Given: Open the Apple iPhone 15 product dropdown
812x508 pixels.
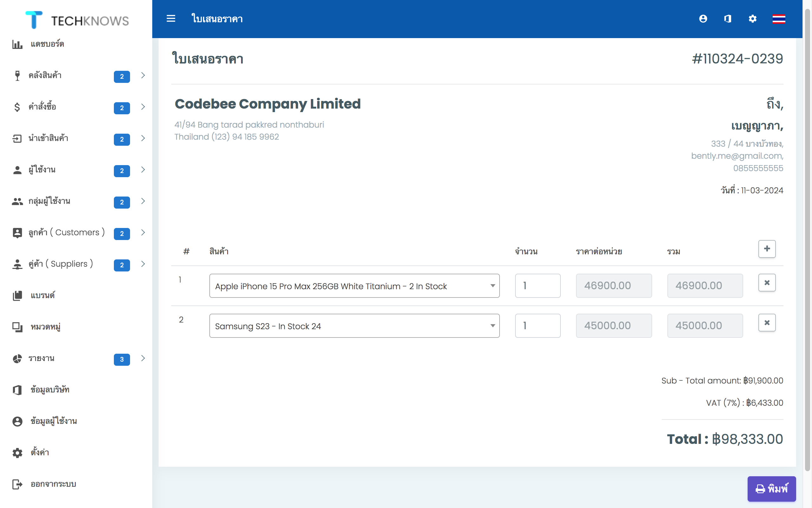Looking at the screenshot, I should click(354, 285).
